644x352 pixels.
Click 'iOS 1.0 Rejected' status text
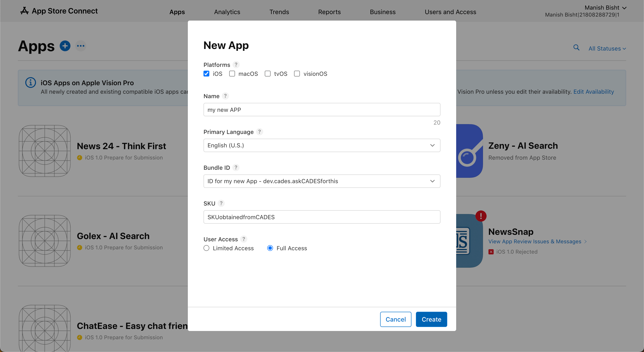click(517, 252)
